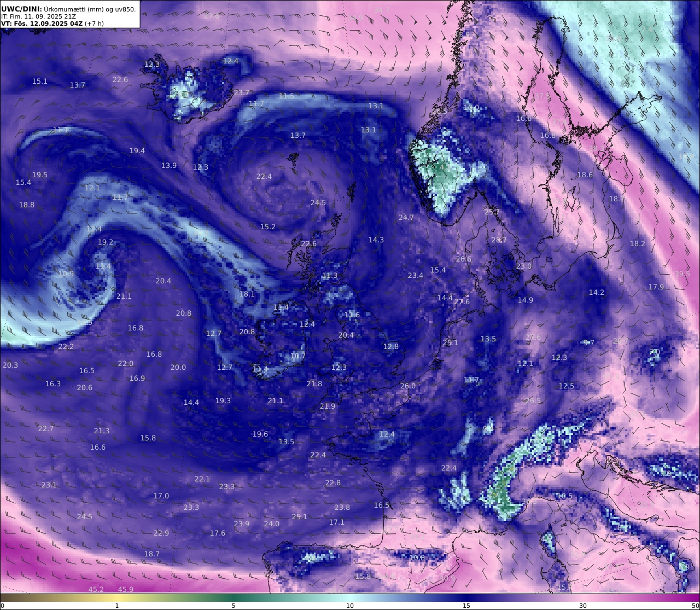
Task: Click the map value 23.4
Action: [x=416, y=276]
